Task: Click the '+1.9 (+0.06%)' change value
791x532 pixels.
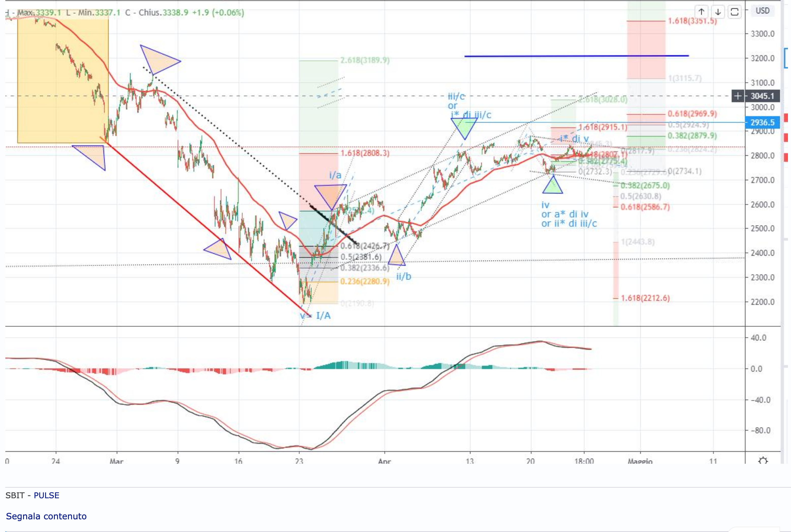Action: [x=218, y=12]
